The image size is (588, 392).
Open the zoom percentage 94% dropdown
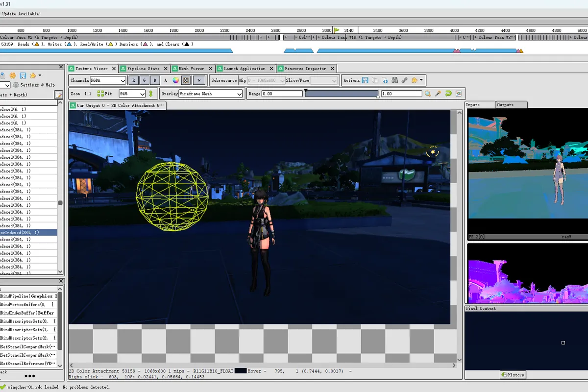pos(132,94)
